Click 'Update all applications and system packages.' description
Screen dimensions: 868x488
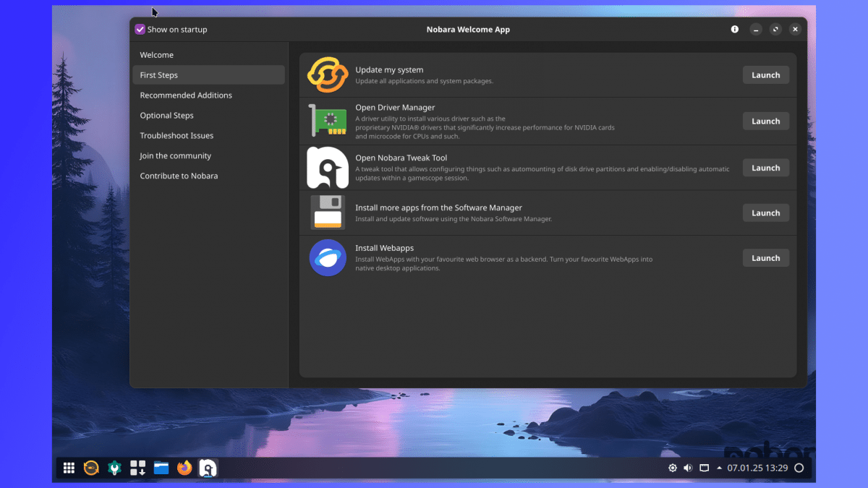[424, 81]
